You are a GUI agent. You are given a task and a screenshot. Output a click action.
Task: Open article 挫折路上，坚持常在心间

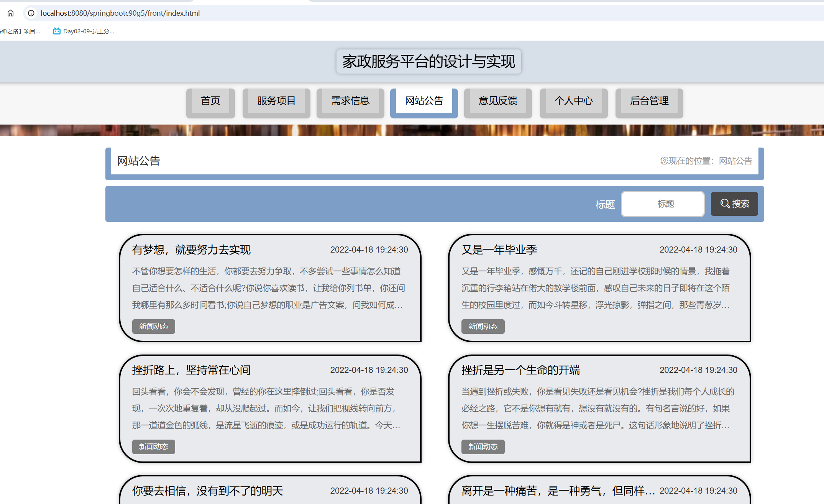tap(191, 370)
